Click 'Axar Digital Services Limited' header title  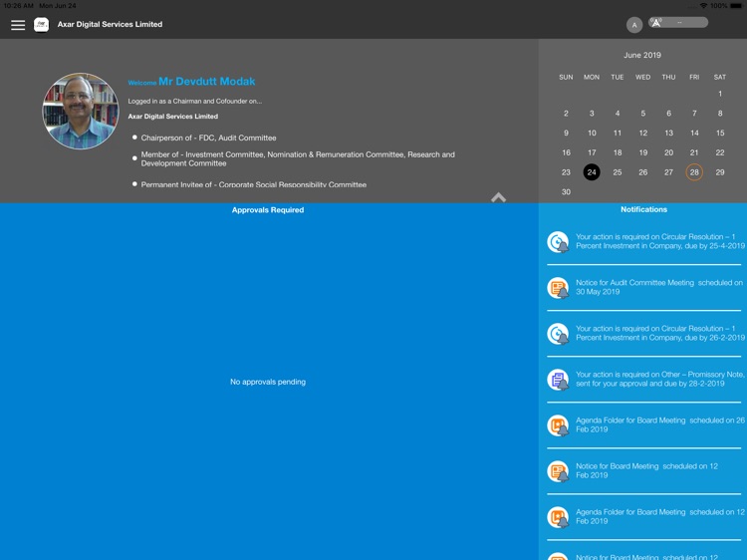[x=110, y=24]
